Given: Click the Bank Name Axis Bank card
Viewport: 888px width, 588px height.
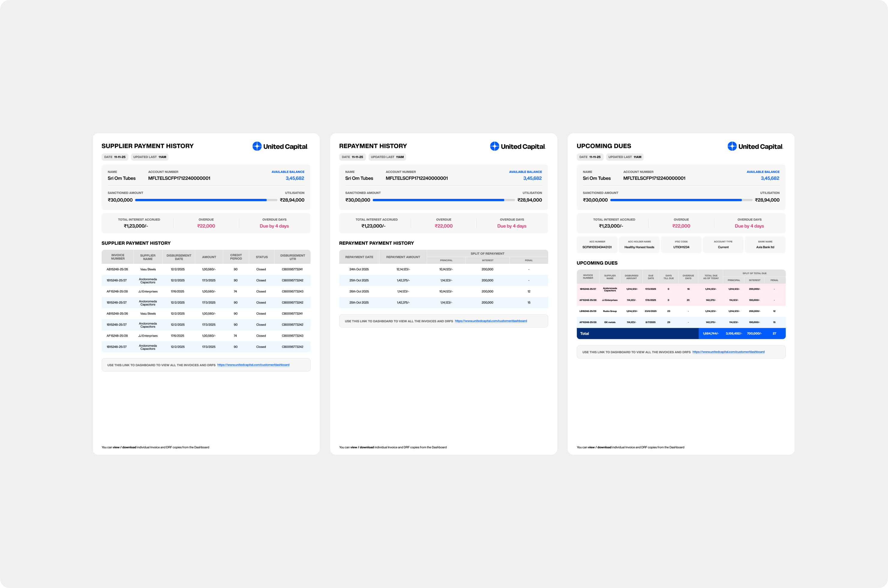Looking at the screenshot, I should [x=765, y=244].
